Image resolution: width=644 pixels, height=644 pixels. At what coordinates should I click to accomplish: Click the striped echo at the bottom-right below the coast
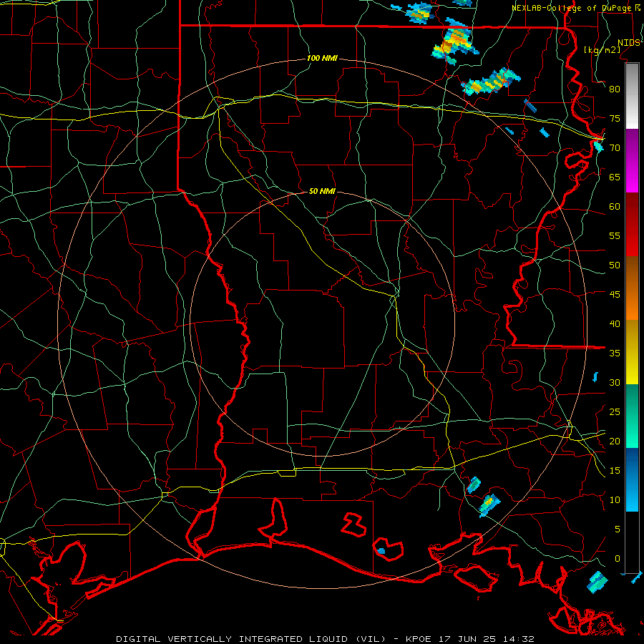[x=597, y=582]
